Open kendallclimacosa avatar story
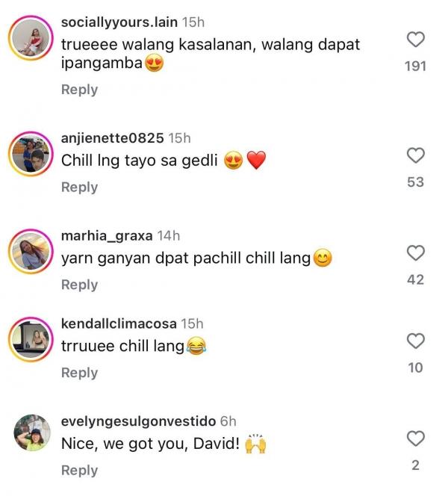 [x=31, y=339]
